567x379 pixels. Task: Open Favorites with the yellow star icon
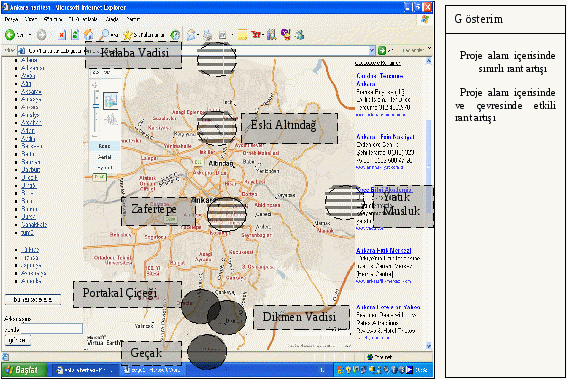point(128,35)
